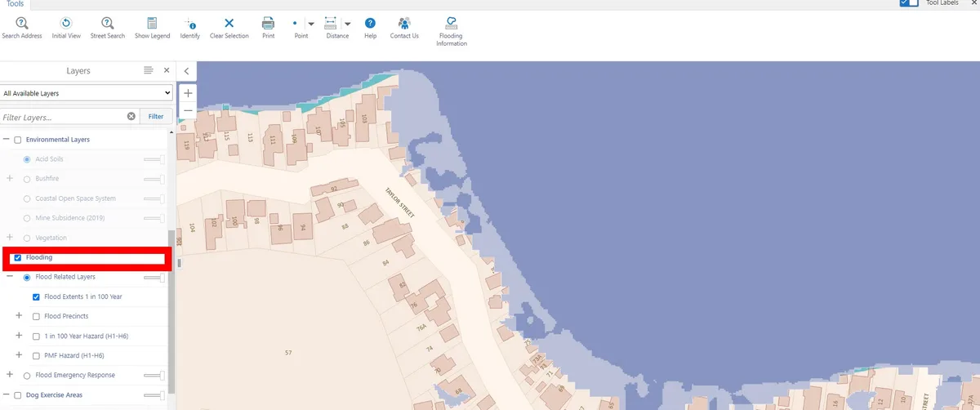Uncheck Flood Extents 1 in 100 Year

click(36, 296)
